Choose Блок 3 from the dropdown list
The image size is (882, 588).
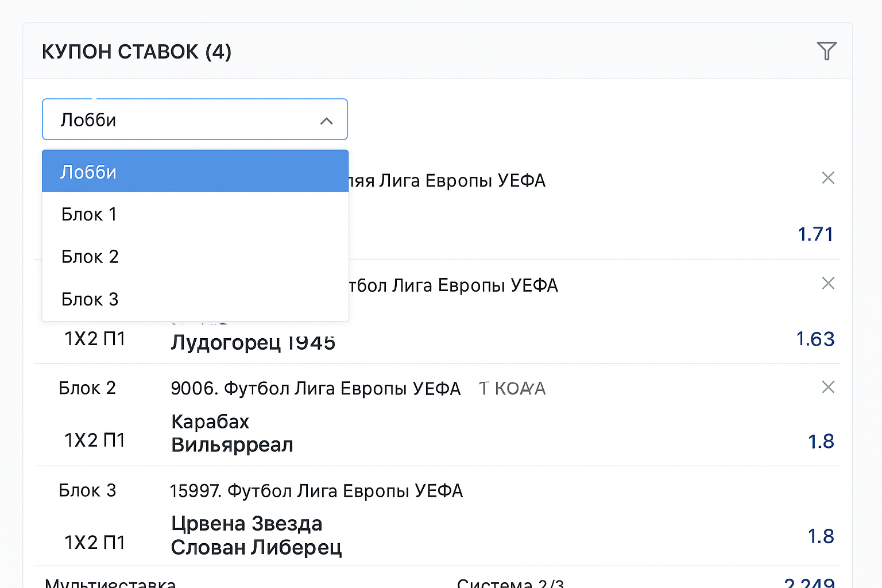tap(90, 299)
